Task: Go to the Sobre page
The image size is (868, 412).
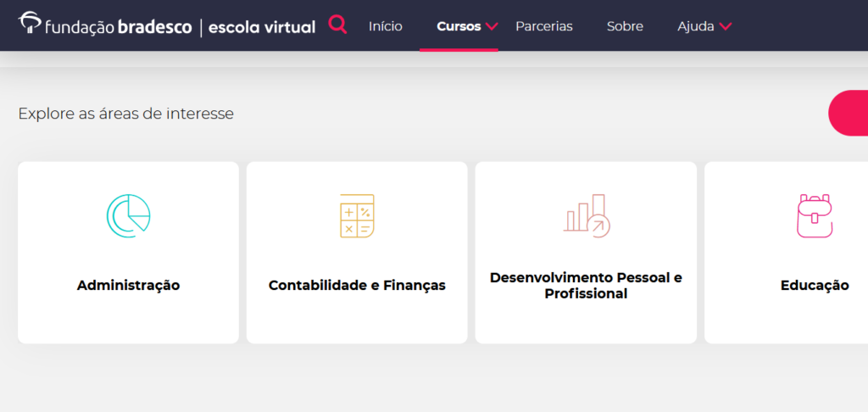Action: point(625,26)
